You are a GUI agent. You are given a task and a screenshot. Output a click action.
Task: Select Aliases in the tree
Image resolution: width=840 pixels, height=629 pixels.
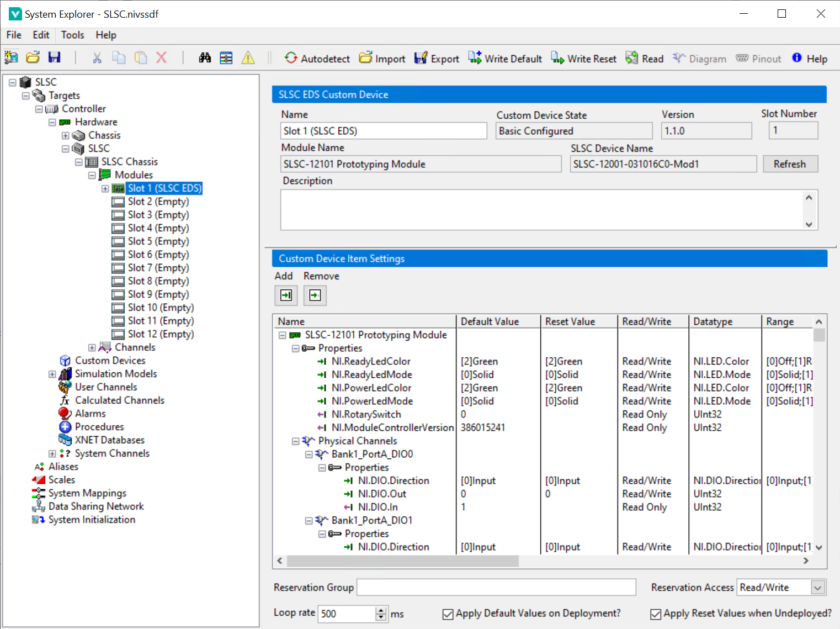pos(63,467)
